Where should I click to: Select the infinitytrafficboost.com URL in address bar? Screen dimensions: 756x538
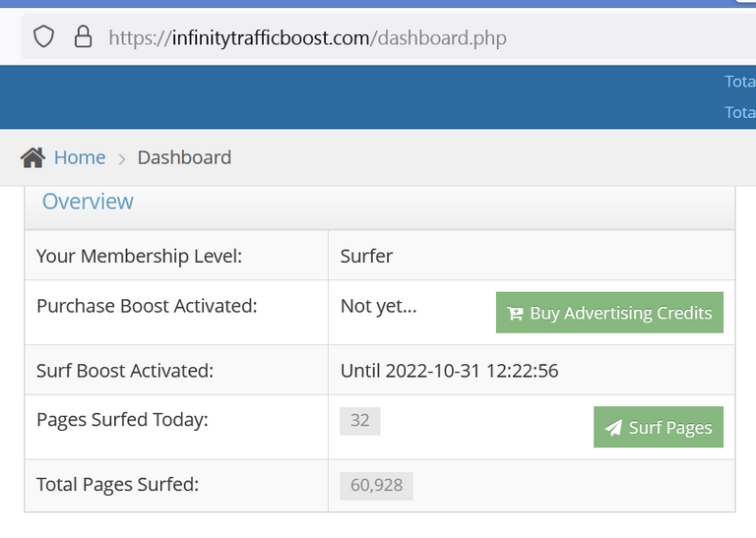(x=307, y=37)
